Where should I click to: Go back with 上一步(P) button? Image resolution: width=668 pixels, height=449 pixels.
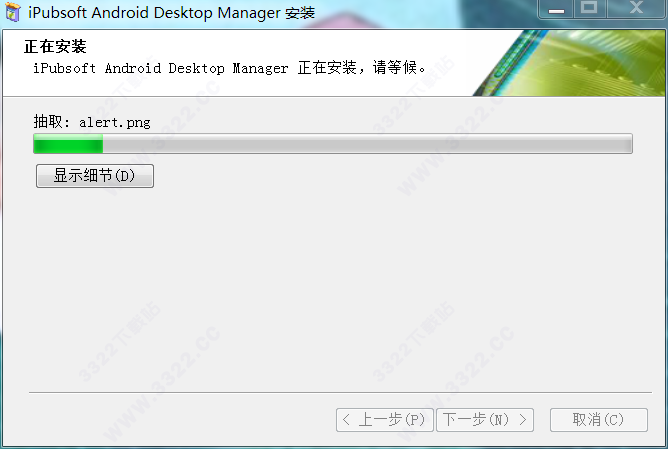385,420
